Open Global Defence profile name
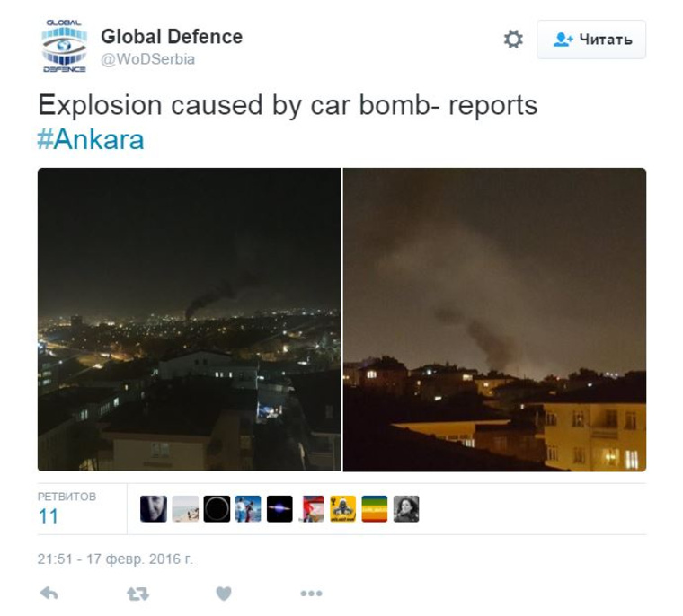 172,37
